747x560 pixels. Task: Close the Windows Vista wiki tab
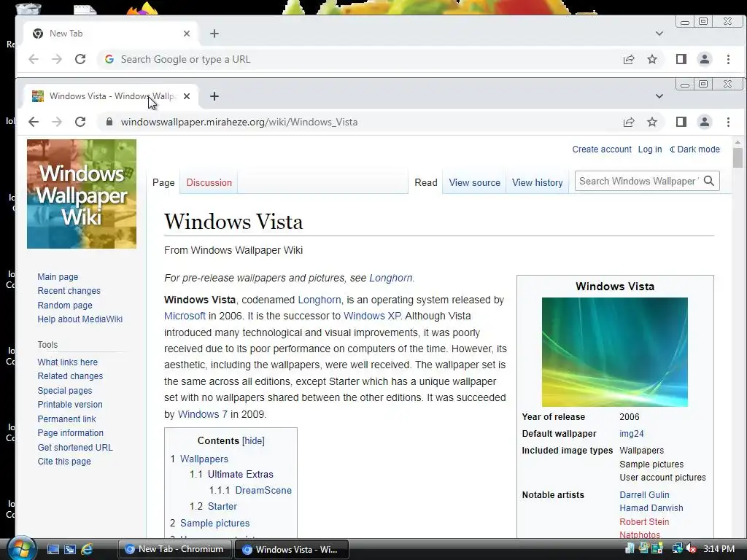coord(187,96)
